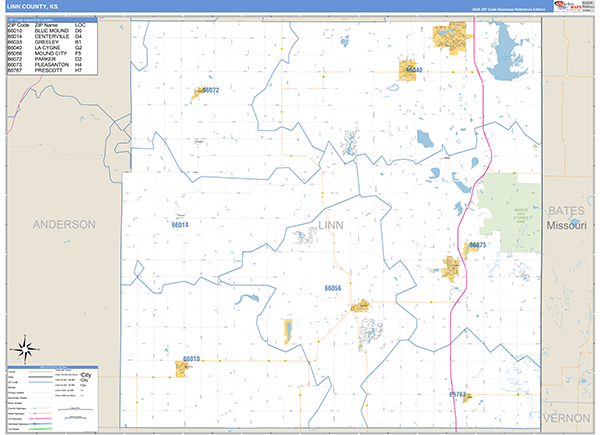Image resolution: width=600 pixels, height=435 pixels.
Task: Click the blue legend title bar
Action: 52,367
